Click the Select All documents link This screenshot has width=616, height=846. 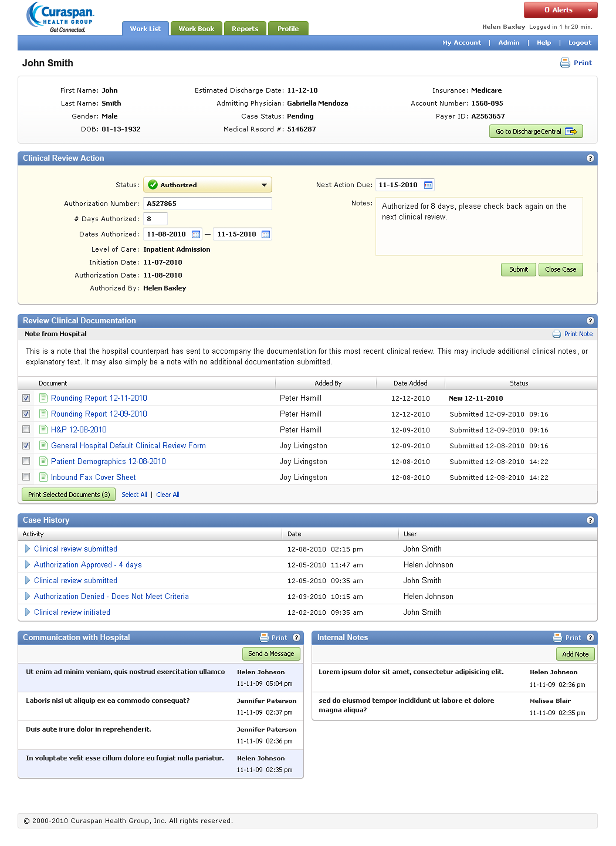[x=134, y=494]
